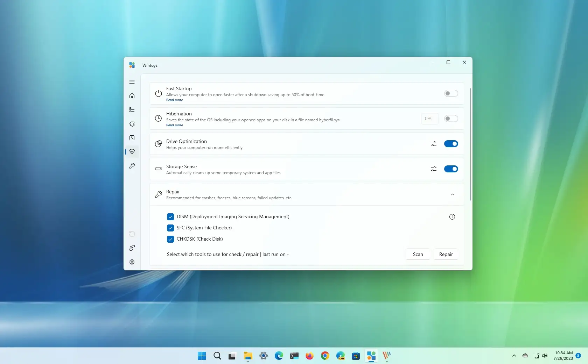Open clock and date 10:34 AM panel
This screenshot has height=364, width=588.
[563, 356]
